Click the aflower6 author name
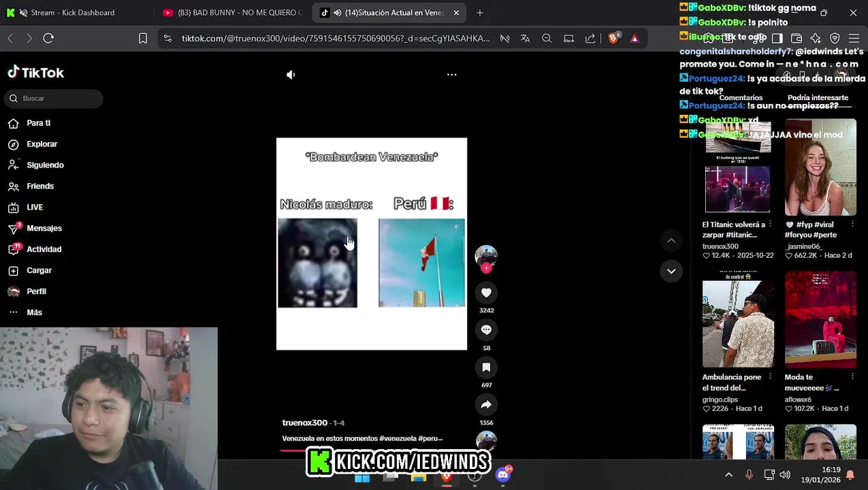This screenshot has width=868, height=490. (x=798, y=399)
